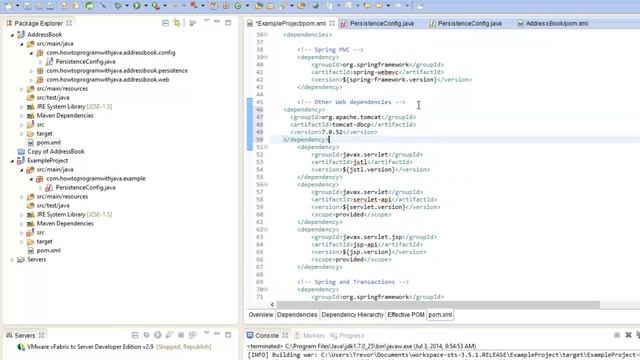Close the Servers view tab
Image resolution: width=640 pixels, height=360 pixels.
[41, 336]
